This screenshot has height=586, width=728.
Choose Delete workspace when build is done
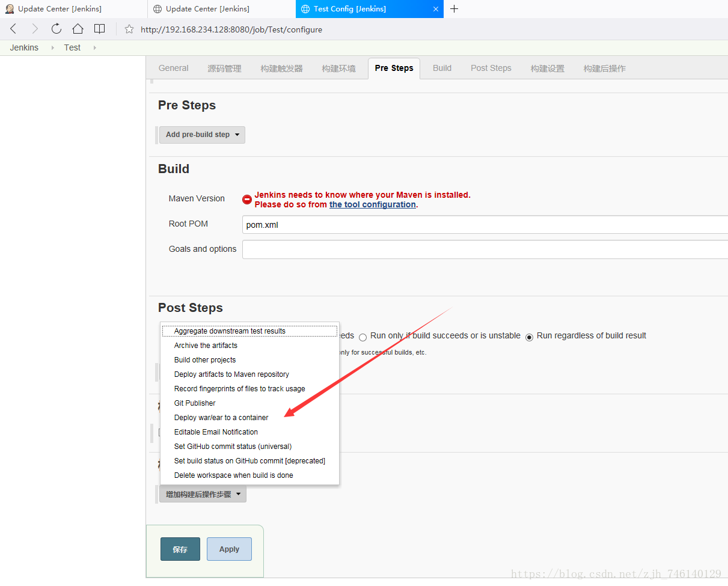(249, 475)
